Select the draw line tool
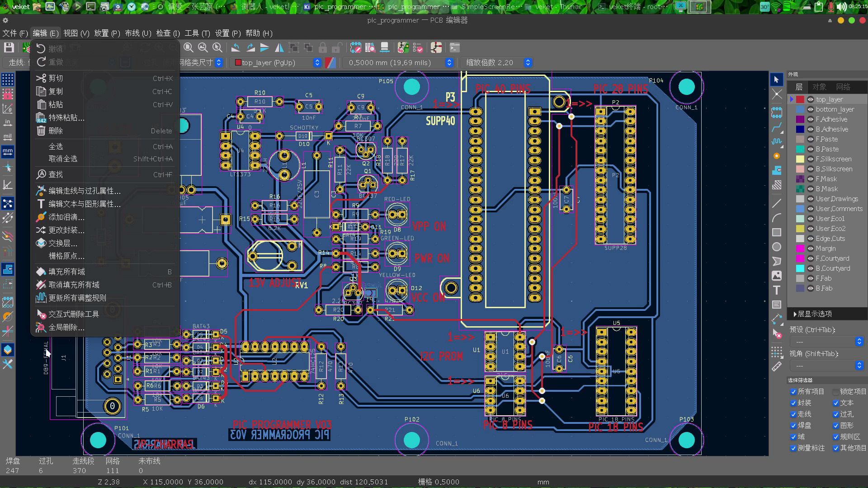This screenshot has height=488, width=868. pyautogui.click(x=776, y=203)
